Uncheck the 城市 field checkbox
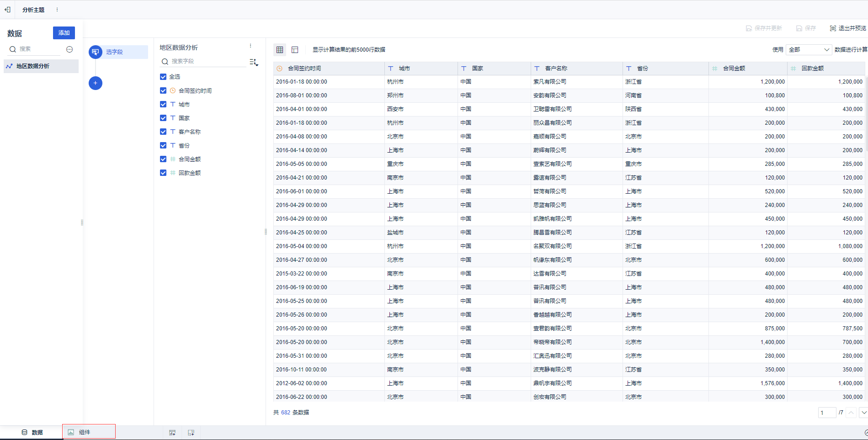 coord(163,104)
